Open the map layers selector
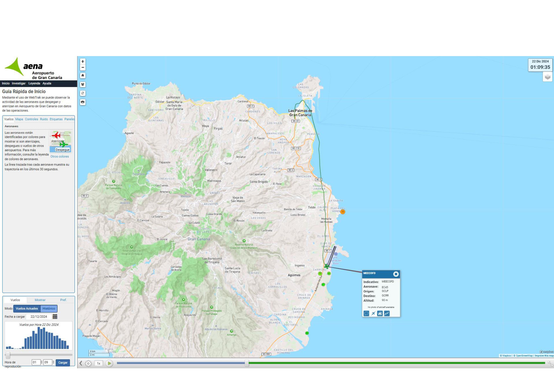Image resolution: width=554 pixels, height=392 pixels. 547,77
